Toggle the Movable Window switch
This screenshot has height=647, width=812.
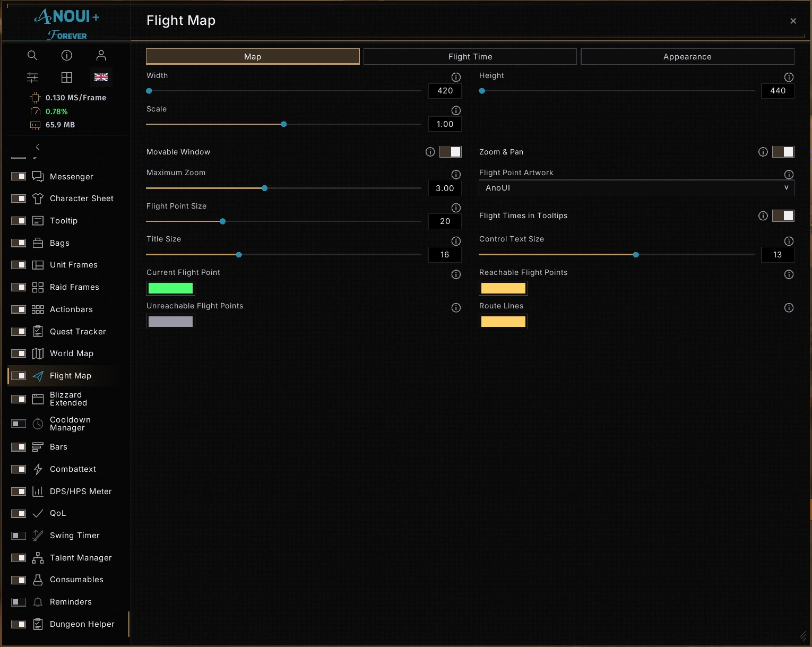(x=451, y=152)
